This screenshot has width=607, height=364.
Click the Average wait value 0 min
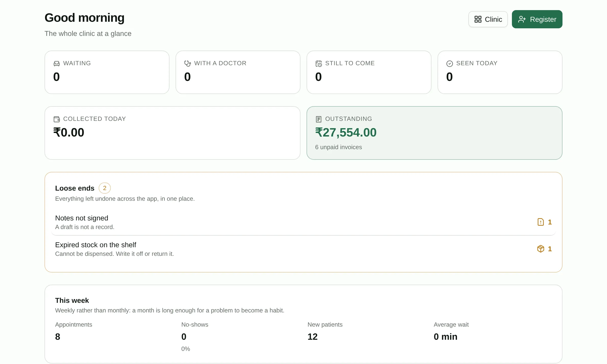445,337
